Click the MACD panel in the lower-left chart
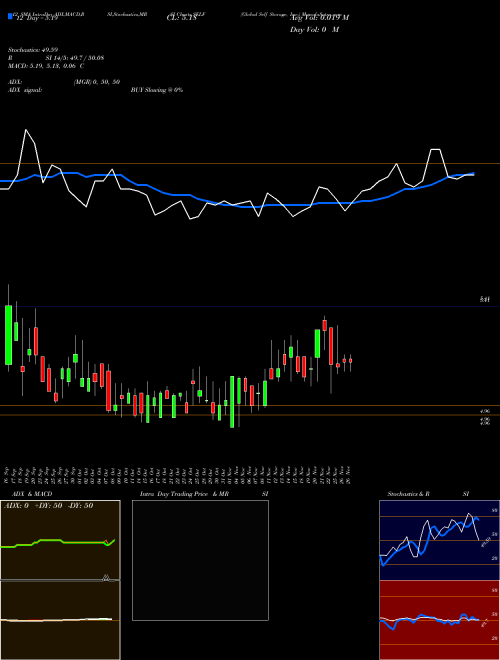 click(x=60, y=620)
